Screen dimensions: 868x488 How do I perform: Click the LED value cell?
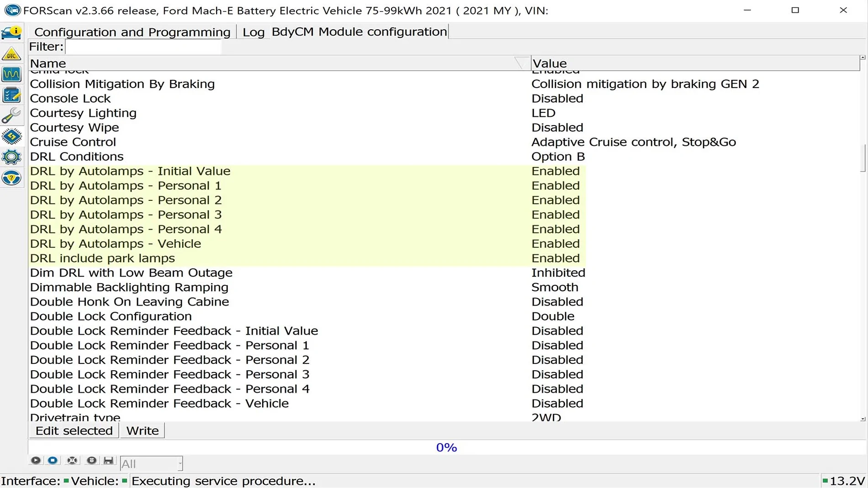543,113
